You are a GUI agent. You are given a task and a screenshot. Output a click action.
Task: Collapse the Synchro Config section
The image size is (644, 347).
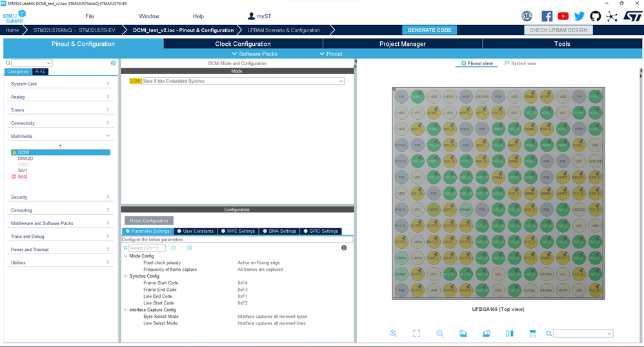(x=125, y=276)
